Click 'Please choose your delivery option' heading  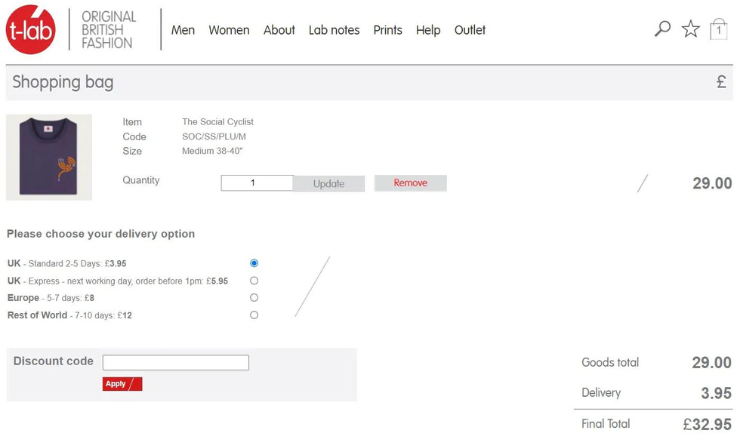click(x=101, y=234)
